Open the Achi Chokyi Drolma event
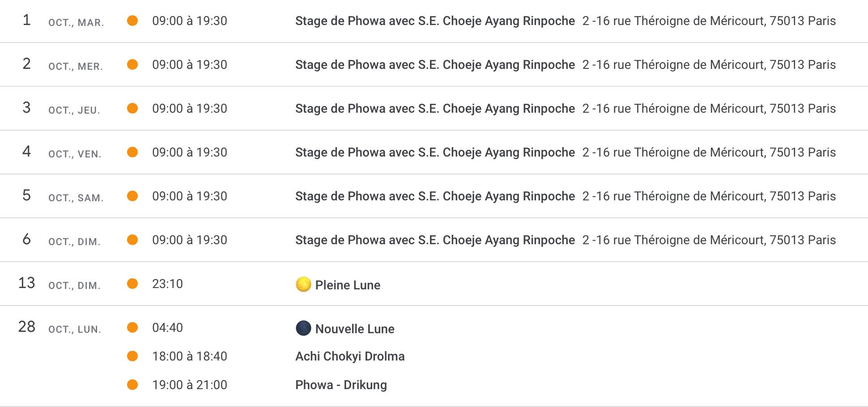 (x=350, y=356)
